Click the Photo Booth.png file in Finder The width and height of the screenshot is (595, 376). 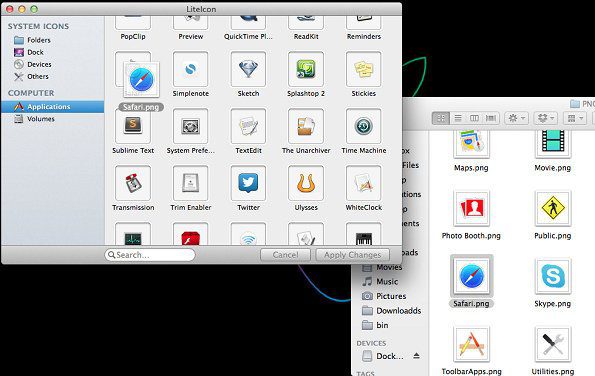pos(471,208)
